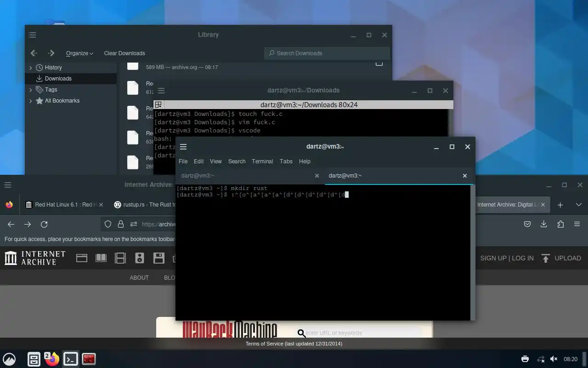Focus the Search Downloads field

(x=327, y=53)
